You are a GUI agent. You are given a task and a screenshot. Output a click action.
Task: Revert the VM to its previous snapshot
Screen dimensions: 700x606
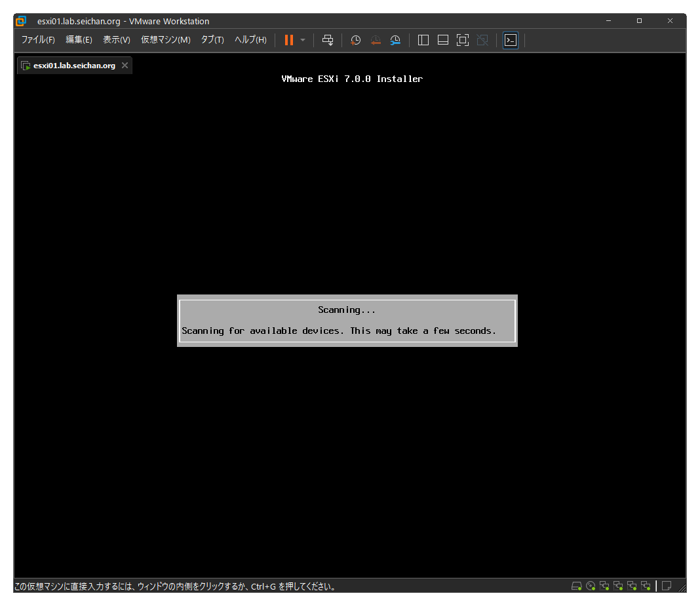376,40
